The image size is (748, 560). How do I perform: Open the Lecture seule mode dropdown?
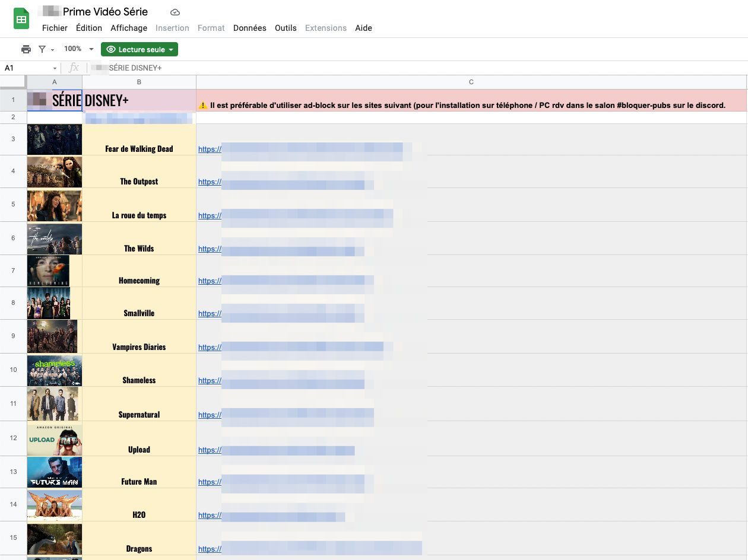tap(140, 49)
